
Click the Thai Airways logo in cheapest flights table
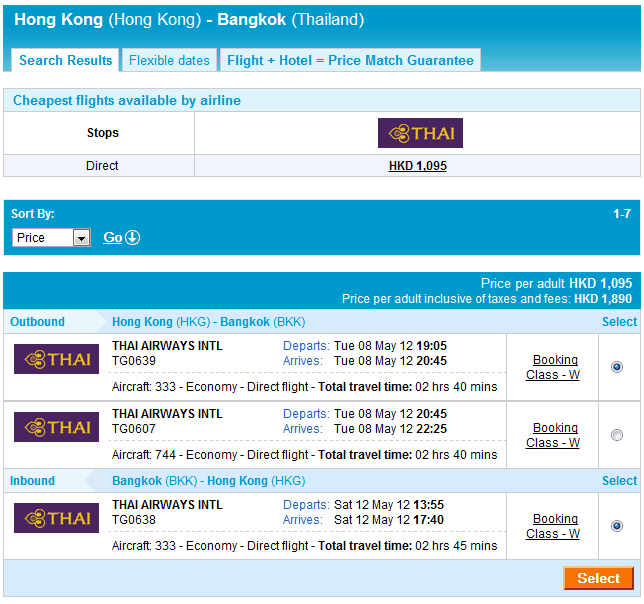point(420,133)
